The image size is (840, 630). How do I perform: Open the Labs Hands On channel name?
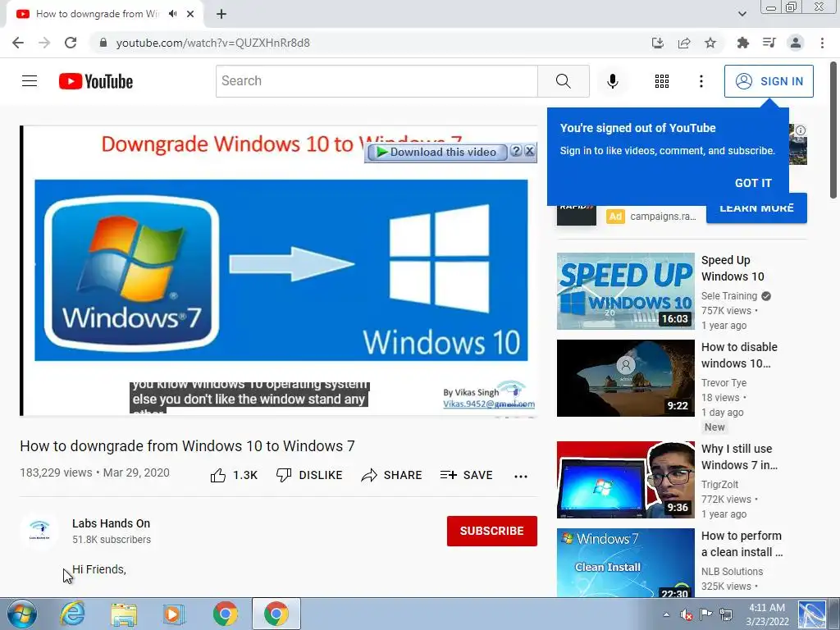(x=111, y=523)
